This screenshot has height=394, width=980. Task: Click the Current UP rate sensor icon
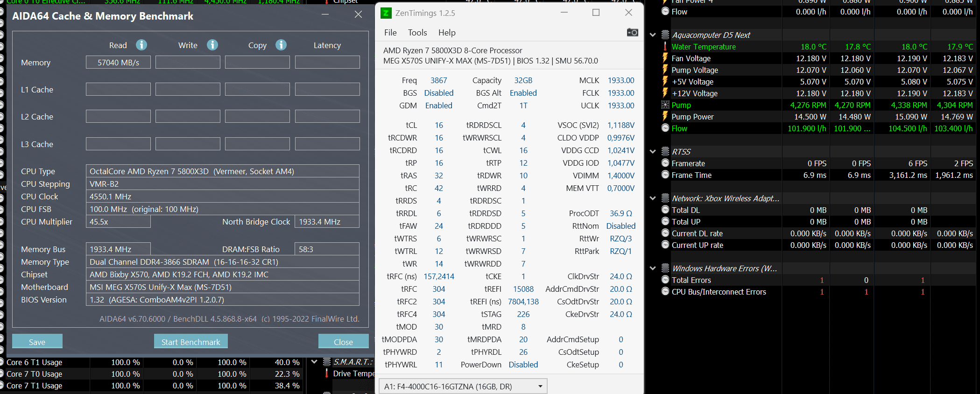pos(665,245)
